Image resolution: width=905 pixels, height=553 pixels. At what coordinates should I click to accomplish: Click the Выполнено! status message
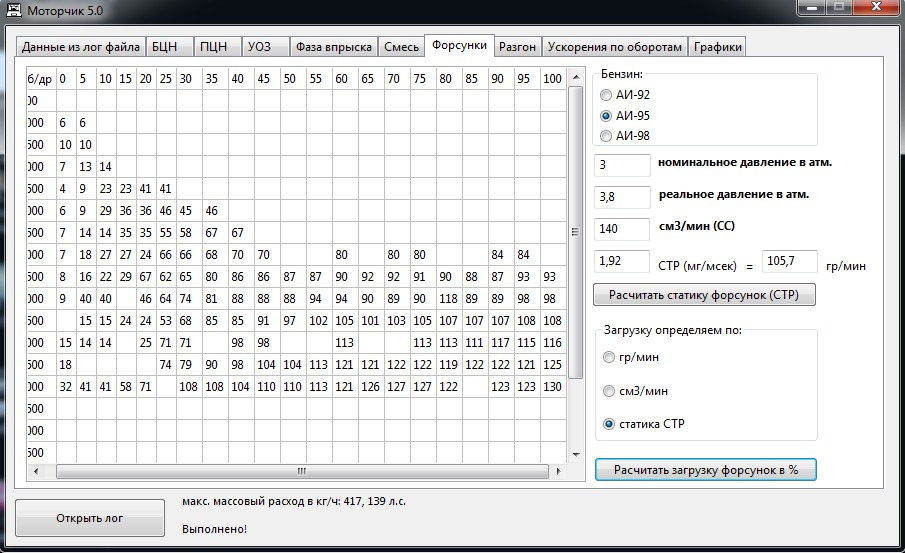click(x=214, y=529)
